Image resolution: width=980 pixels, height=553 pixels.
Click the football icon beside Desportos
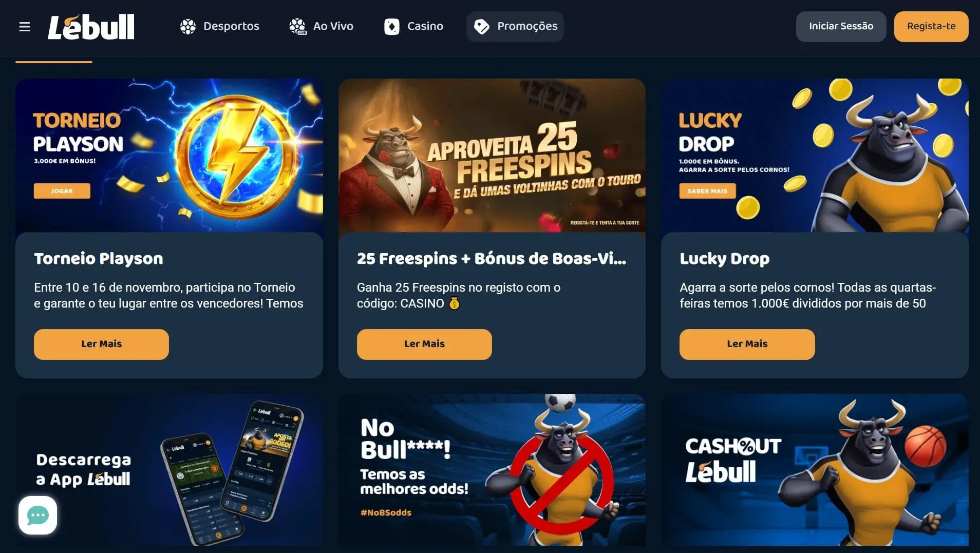(x=188, y=27)
